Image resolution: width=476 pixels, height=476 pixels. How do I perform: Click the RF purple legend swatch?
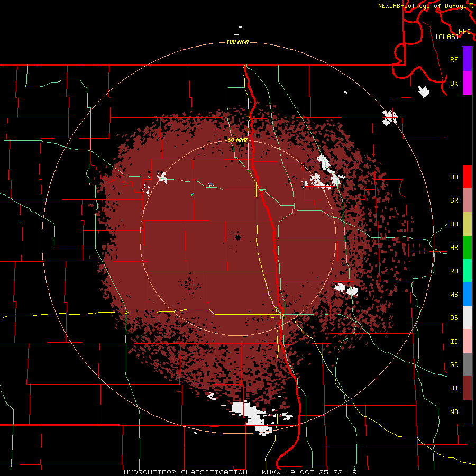click(x=467, y=59)
